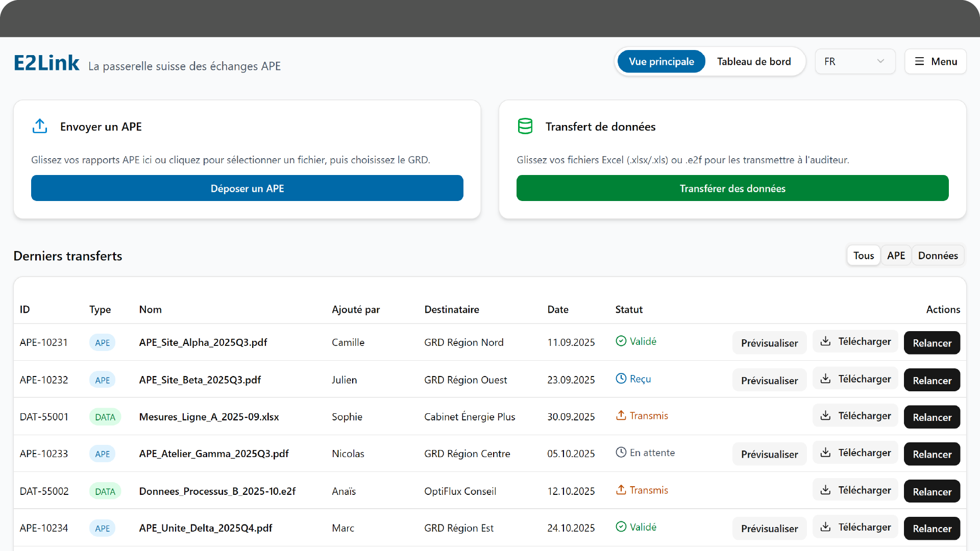Open the FR language dropdown
Image resolution: width=980 pixels, height=551 pixels.
tap(854, 62)
